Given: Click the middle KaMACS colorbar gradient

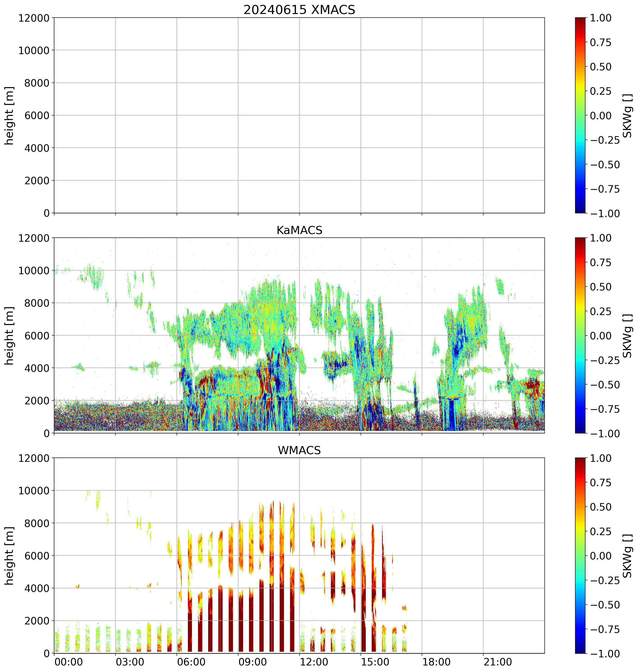Looking at the screenshot, I should click(580, 335).
